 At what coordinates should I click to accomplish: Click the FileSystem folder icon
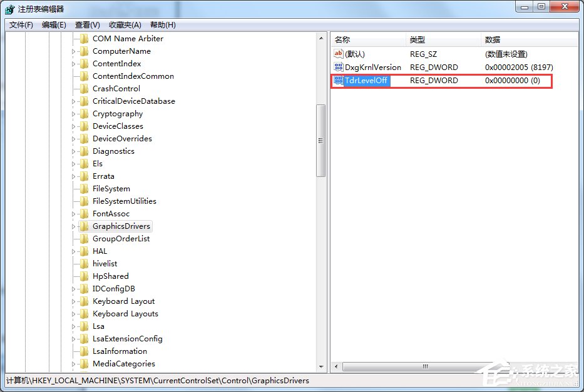point(84,188)
